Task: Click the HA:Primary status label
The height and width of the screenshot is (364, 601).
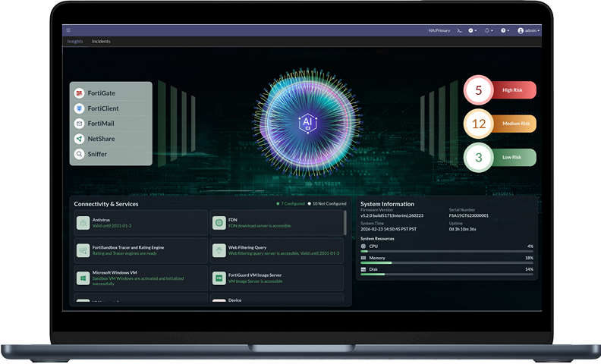Action: (x=439, y=30)
